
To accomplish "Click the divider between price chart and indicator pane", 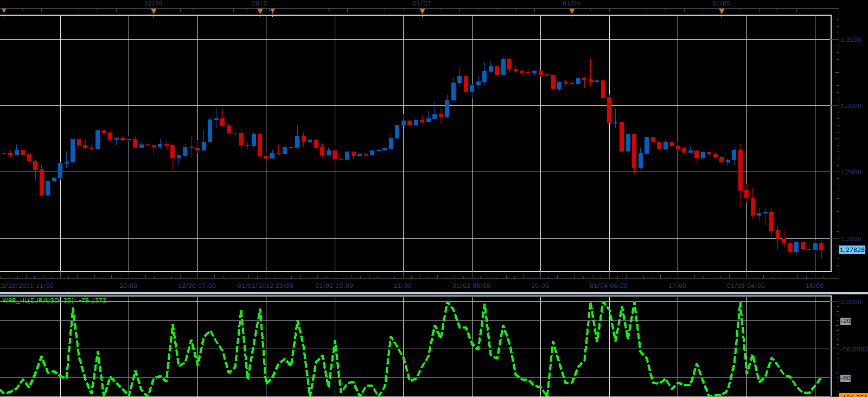I will tap(434, 293).
